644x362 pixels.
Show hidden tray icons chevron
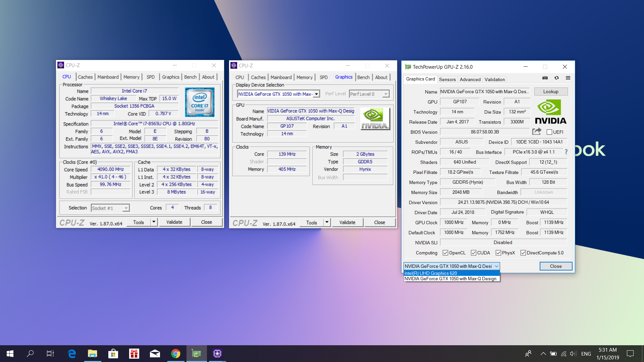point(543,354)
